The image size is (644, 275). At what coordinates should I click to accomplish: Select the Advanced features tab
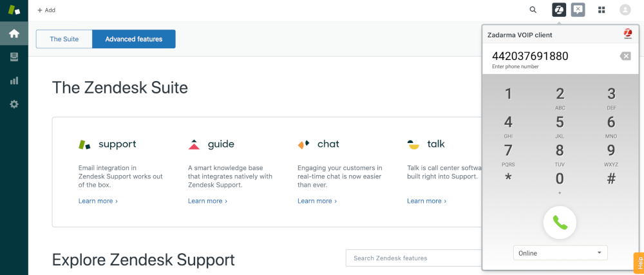[x=134, y=39]
